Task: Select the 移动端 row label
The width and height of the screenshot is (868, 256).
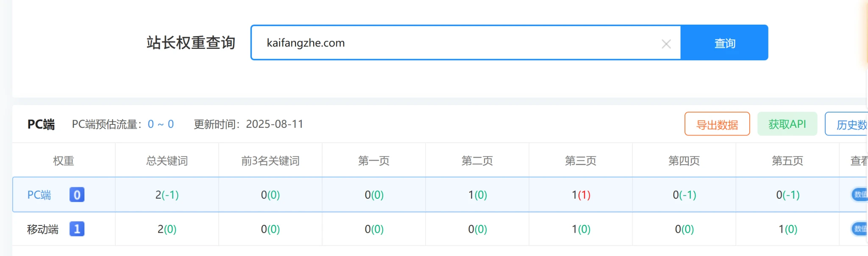Action: pos(43,229)
